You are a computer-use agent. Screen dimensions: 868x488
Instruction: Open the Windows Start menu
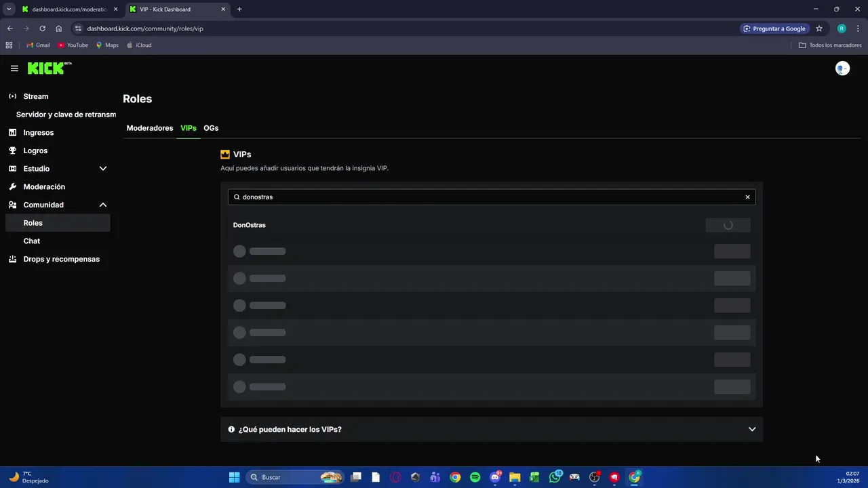coord(234,477)
